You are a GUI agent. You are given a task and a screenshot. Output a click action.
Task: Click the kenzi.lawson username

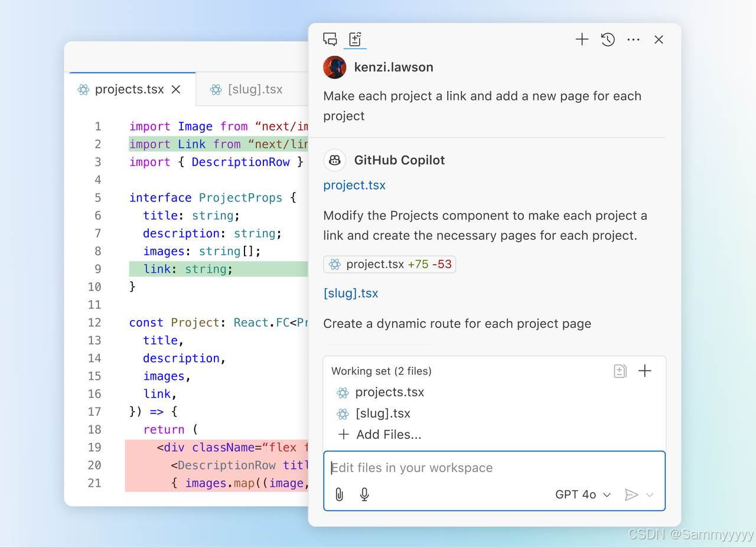[x=394, y=67]
